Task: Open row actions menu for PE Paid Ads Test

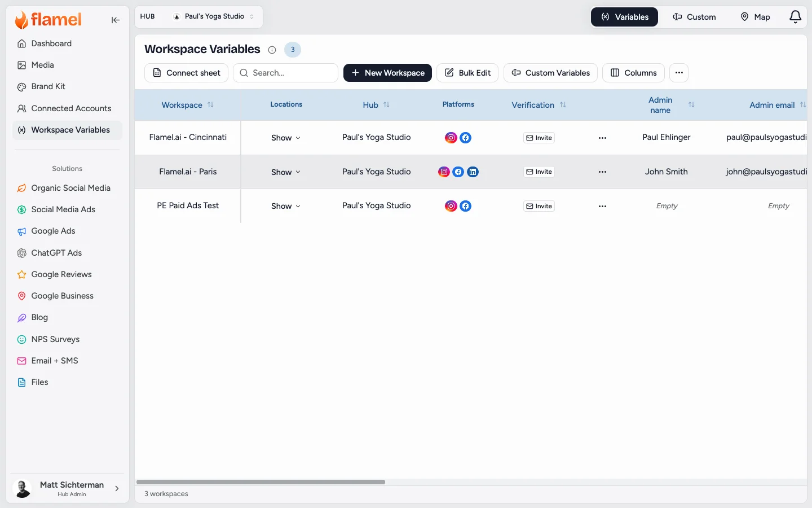Action: tap(602, 206)
